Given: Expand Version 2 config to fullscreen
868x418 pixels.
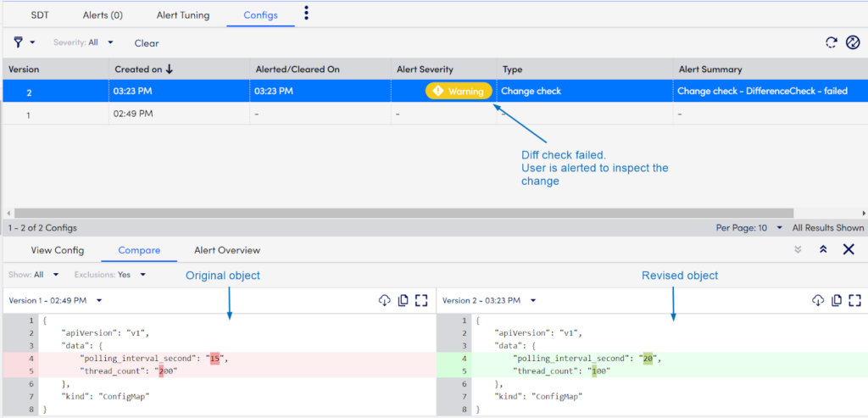Looking at the screenshot, I should click(x=855, y=300).
